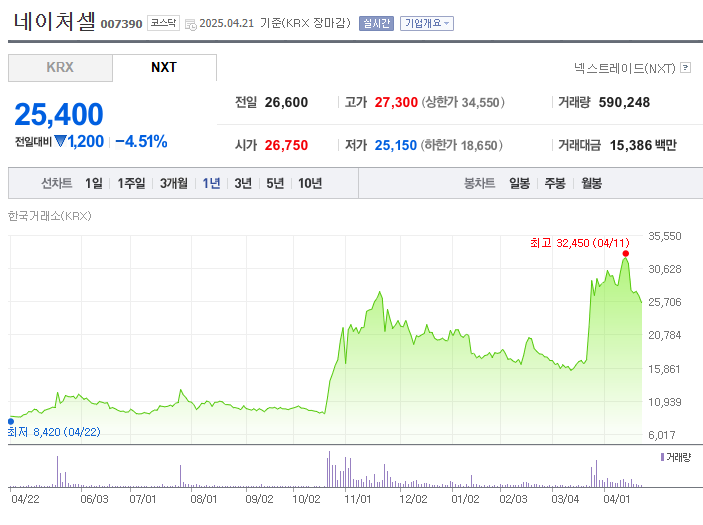Viewport: 703px width, 525px height.
Task: Click the Nextrade help question-mark icon
Action: tap(685, 68)
